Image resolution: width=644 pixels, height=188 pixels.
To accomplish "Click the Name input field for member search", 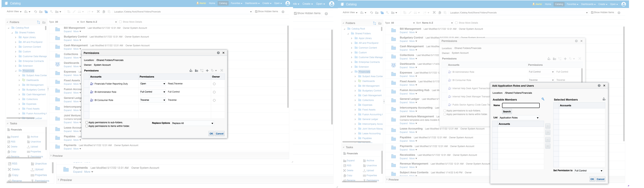I will pyautogui.click(x=521, y=105).
